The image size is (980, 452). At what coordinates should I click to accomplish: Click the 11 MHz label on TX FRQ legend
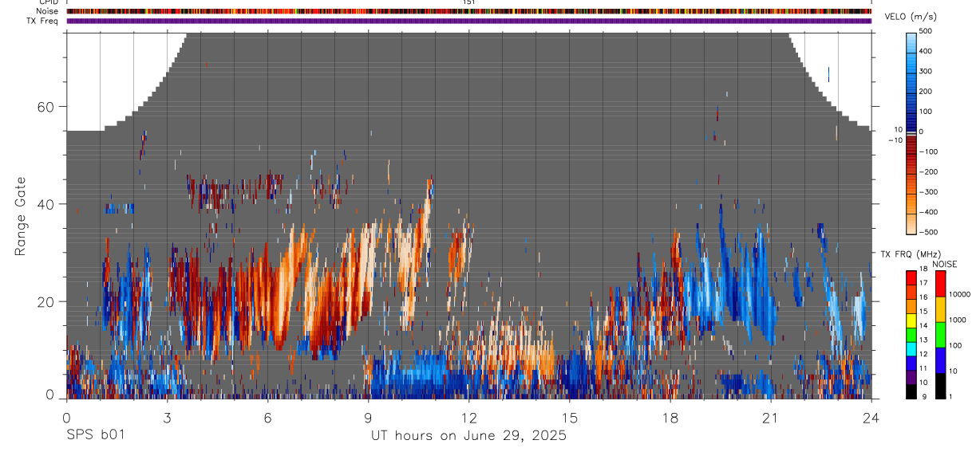click(x=924, y=369)
